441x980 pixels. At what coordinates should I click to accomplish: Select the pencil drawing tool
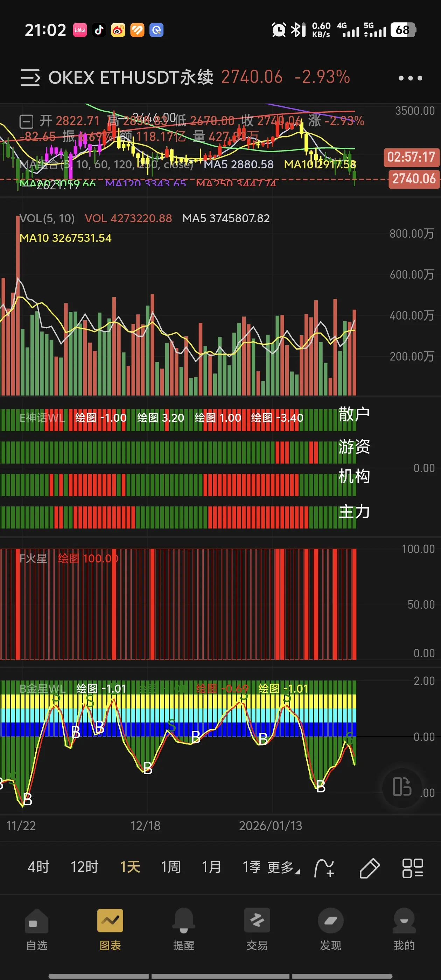[x=370, y=868]
